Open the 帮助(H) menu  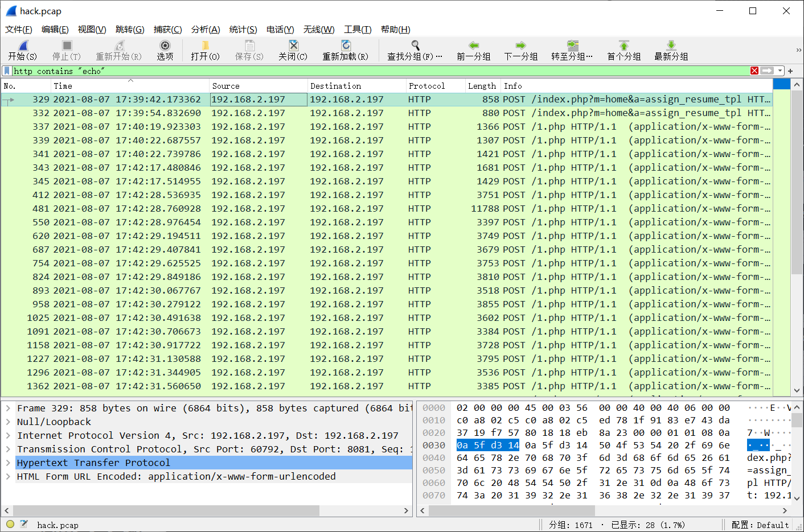tap(396, 30)
